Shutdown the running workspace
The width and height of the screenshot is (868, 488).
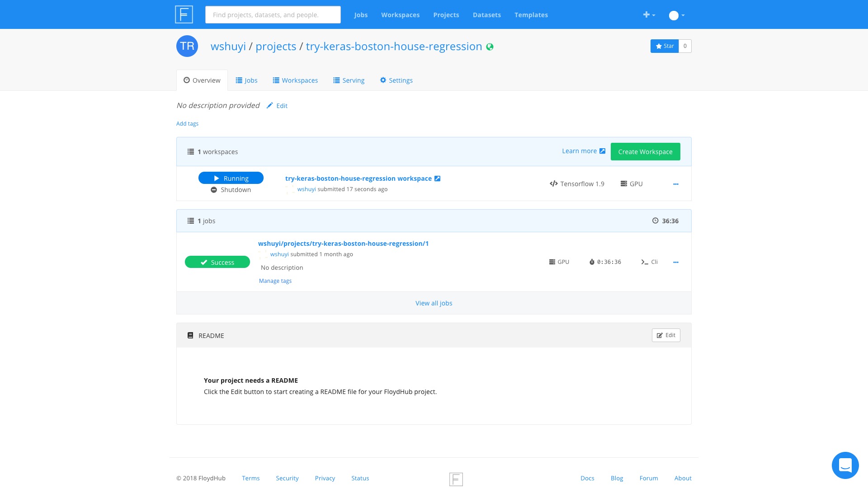[x=231, y=190]
